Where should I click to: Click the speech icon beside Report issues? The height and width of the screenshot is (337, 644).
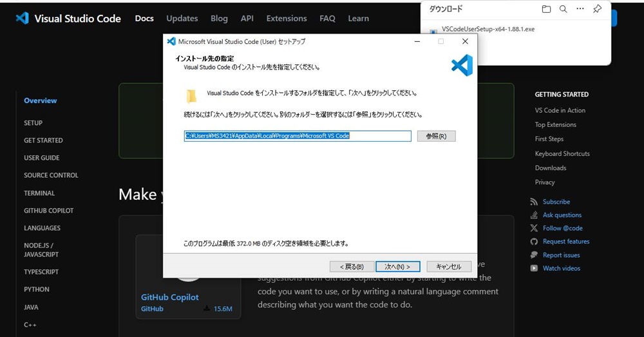[534, 255]
